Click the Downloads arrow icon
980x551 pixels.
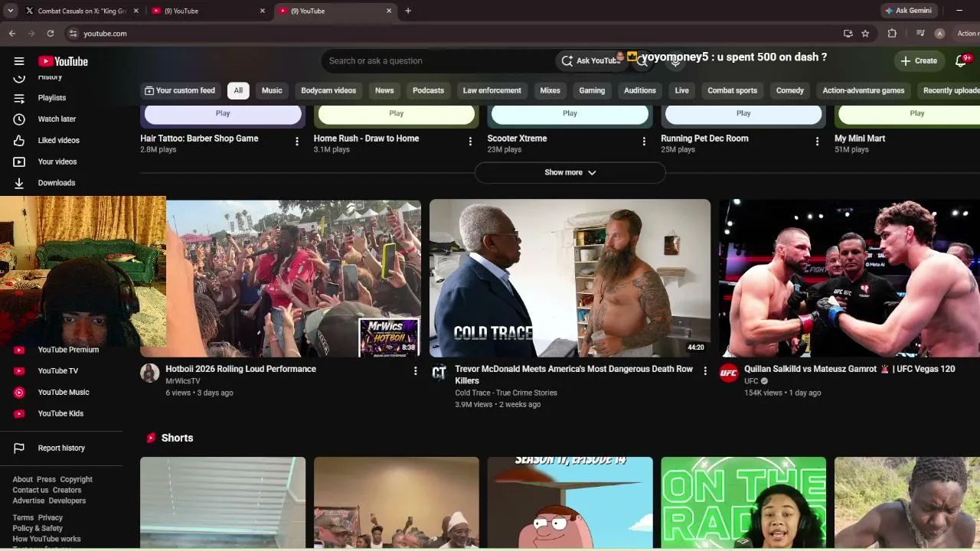click(x=19, y=184)
